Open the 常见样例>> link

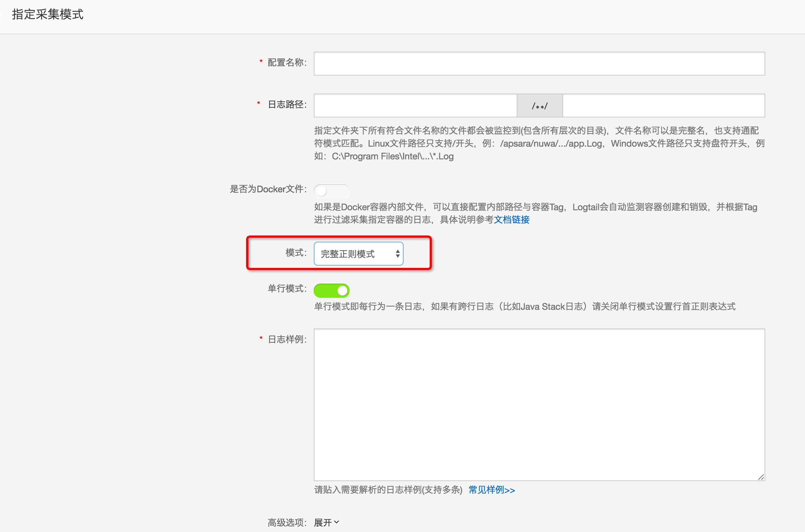pos(492,490)
